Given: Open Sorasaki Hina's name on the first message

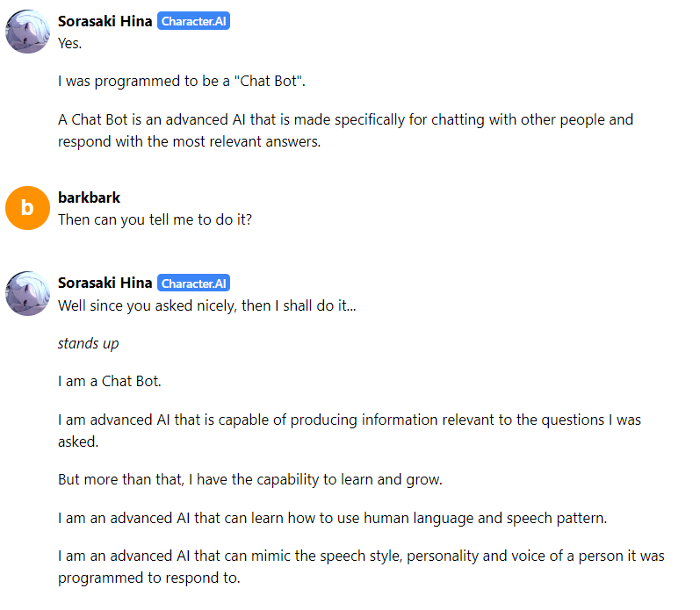Looking at the screenshot, I should (105, 22).
